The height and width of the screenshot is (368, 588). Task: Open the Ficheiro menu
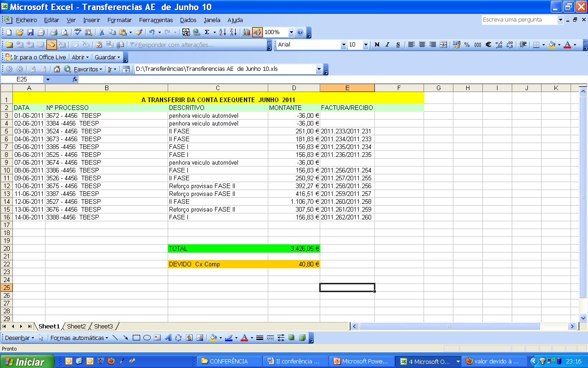[x=26, y=20]
